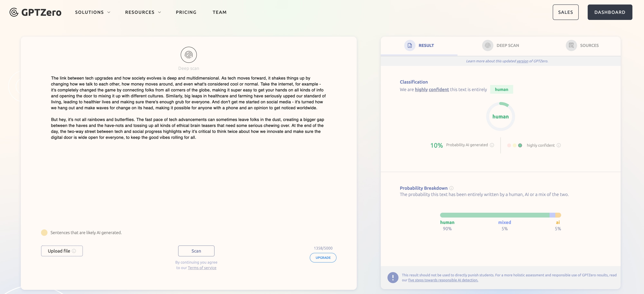Click the Upgrade button

[323, 258]
